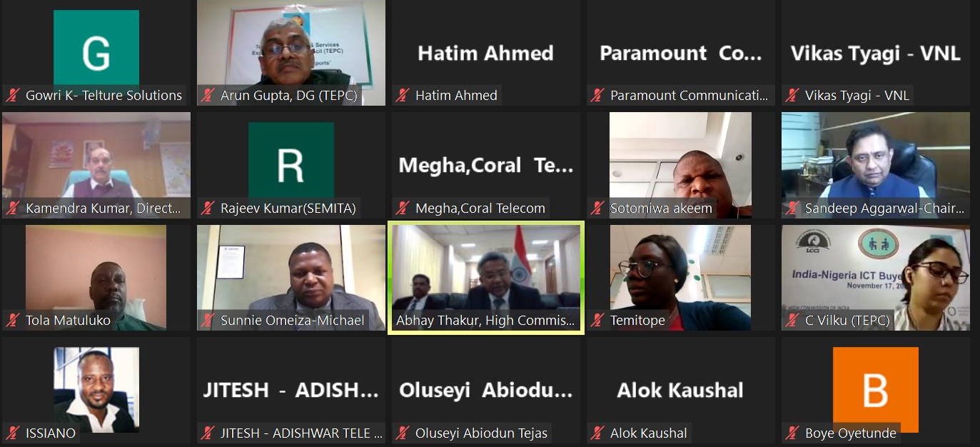Select Sunnie Omeiza-Michael video tile
The width and height of the screenshot is (980, 447).
tap(291, 277)
